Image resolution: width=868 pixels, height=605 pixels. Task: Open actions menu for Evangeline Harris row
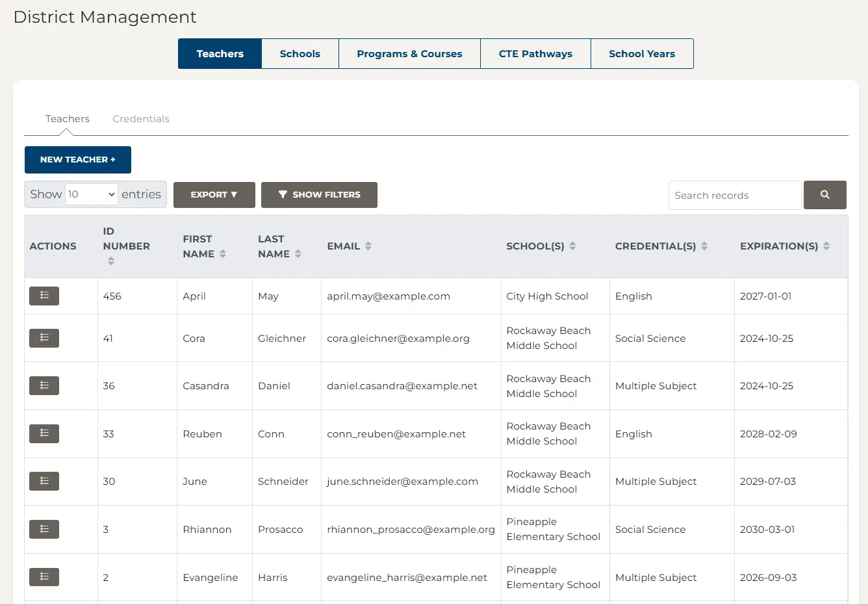click(44, 577)
